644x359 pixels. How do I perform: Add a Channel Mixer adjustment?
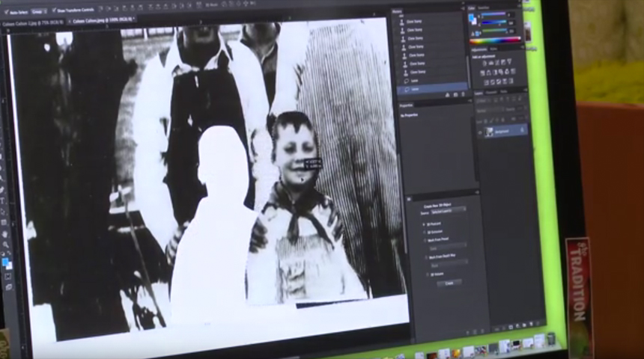507,72
